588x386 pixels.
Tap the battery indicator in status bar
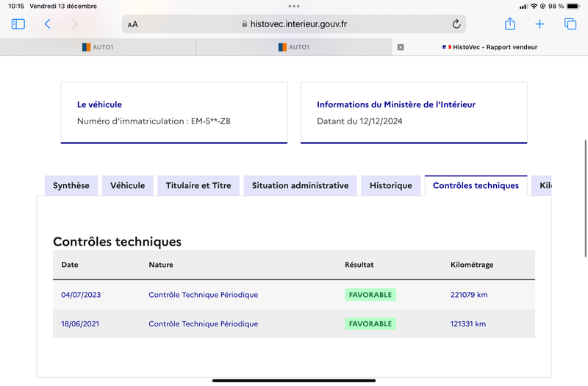pos(573,6)
